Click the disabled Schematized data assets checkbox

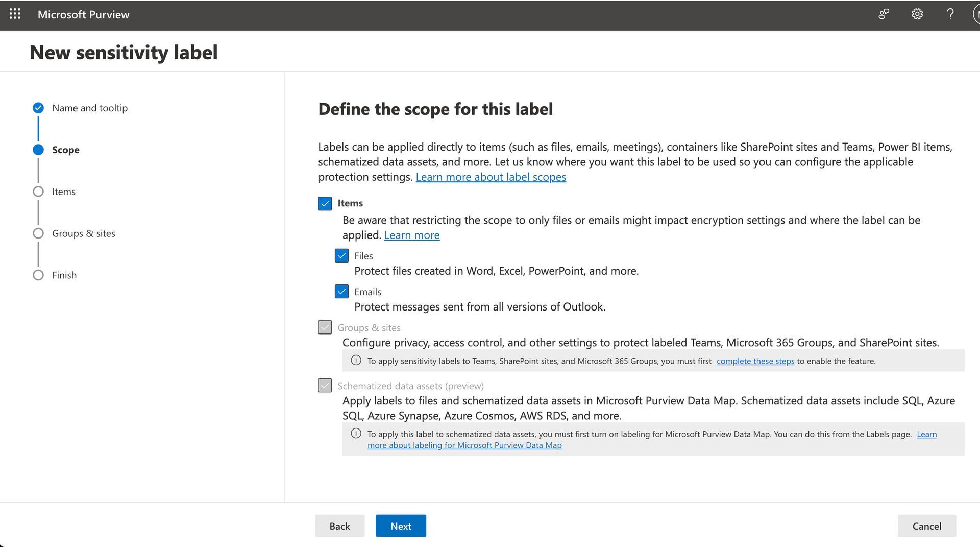(x=325, y=386)
